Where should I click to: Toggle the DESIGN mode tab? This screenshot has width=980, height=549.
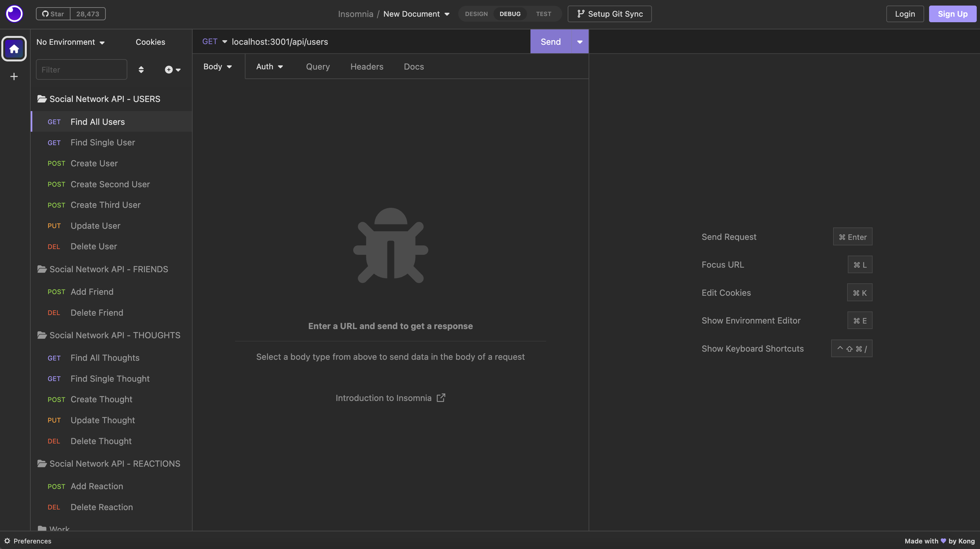[x=476, y=13]
